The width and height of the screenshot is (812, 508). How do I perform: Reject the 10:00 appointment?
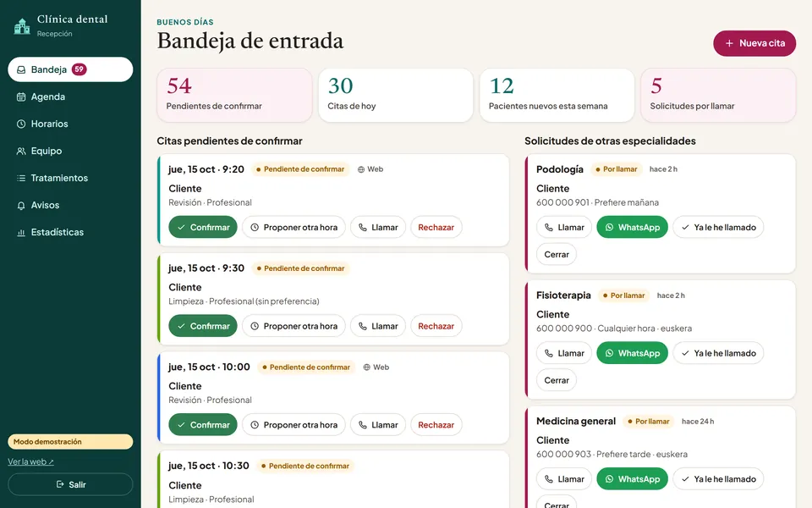pos(436,424)
